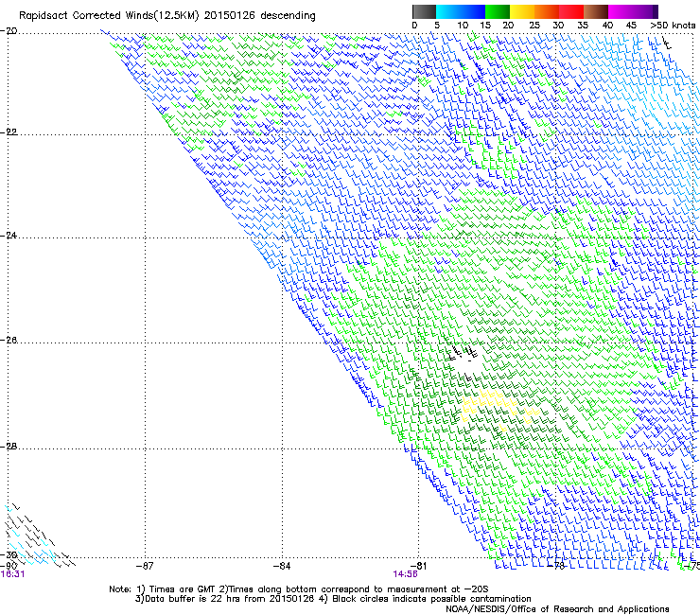
Task: Click the '>50 knots' legend label
Action: (673, 26)
